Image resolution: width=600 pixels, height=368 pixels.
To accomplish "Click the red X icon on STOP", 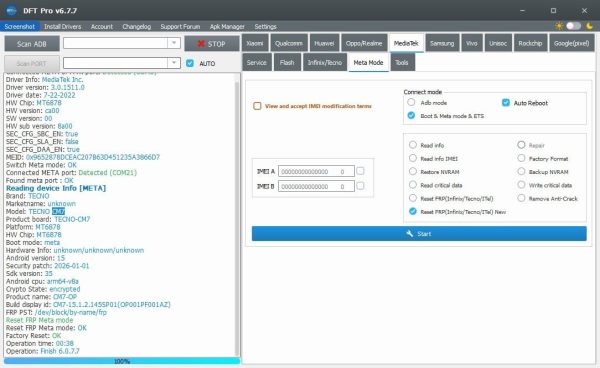I will tap(201, 44).
